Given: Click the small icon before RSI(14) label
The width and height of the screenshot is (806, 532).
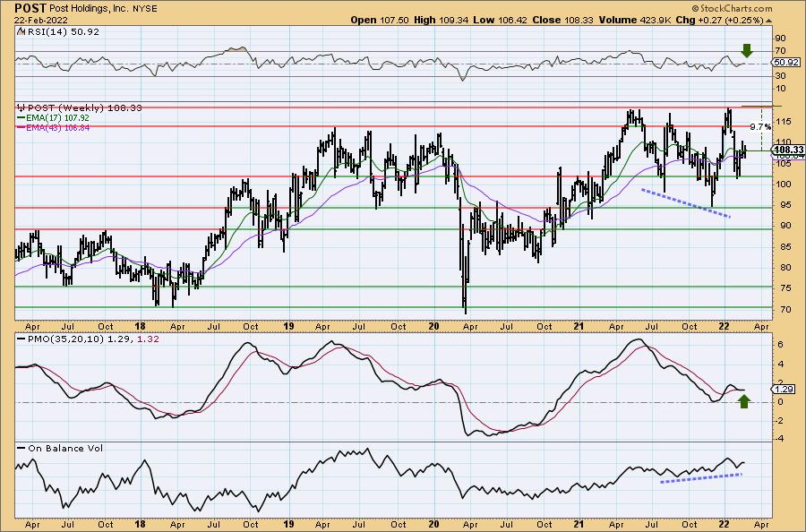Looking at the screenshot, I should click(x=20, y=31).
